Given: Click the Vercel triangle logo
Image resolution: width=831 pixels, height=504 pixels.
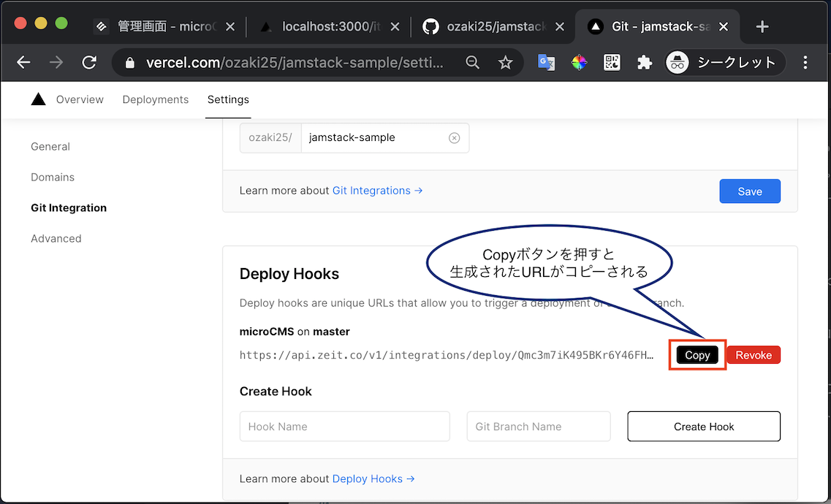Looking at the screenshot, I should tap(38, 99).
